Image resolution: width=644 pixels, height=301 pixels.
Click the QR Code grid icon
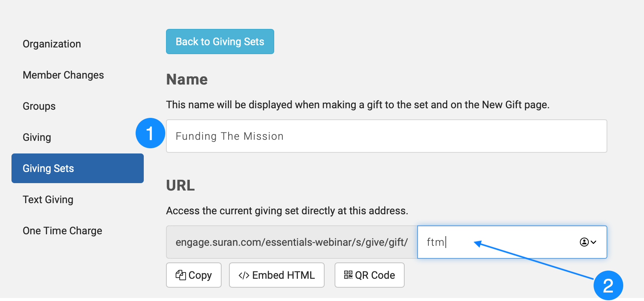tap(348, 275)
